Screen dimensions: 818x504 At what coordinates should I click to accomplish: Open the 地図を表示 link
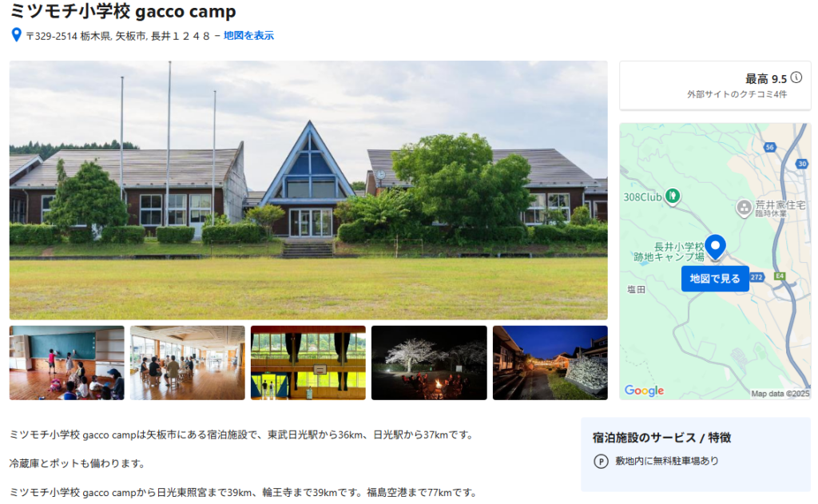coord(249,35)
